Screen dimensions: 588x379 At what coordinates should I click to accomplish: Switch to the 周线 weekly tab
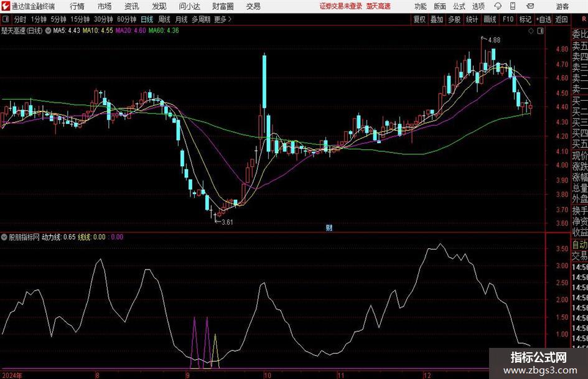click(164, 19)
